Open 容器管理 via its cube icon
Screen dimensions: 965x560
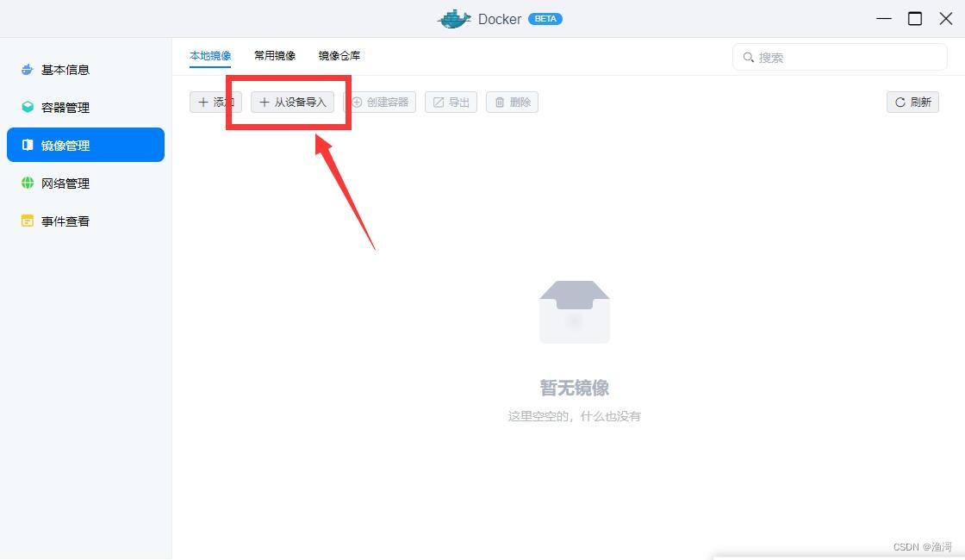(x=27, y=107)
